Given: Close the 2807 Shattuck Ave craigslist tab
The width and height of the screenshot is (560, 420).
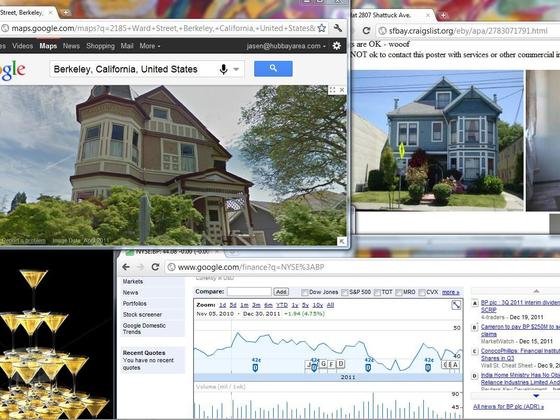Looking at the screenshot, I should 428,15.
